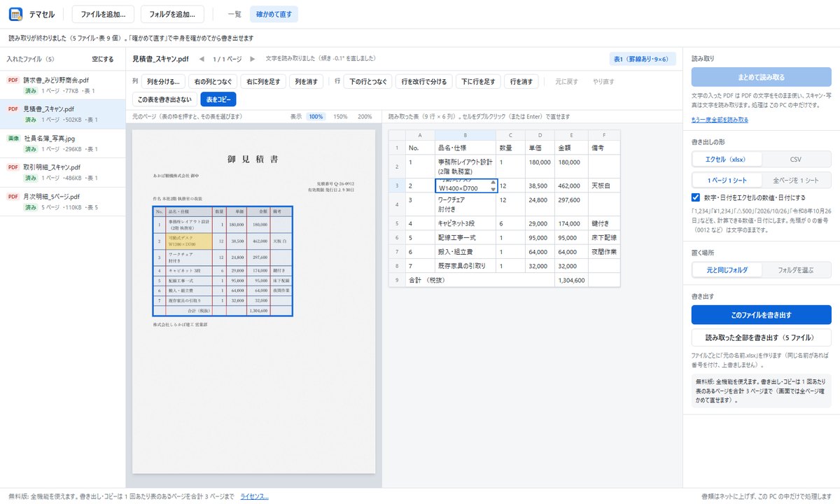Open the フォルダを追加... dialog

point(172,14)
